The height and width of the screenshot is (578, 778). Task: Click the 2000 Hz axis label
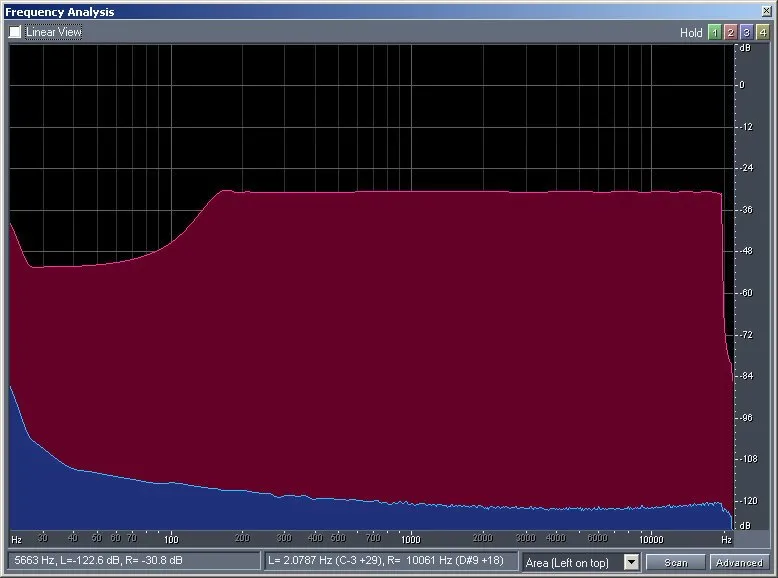pos(482,538)
